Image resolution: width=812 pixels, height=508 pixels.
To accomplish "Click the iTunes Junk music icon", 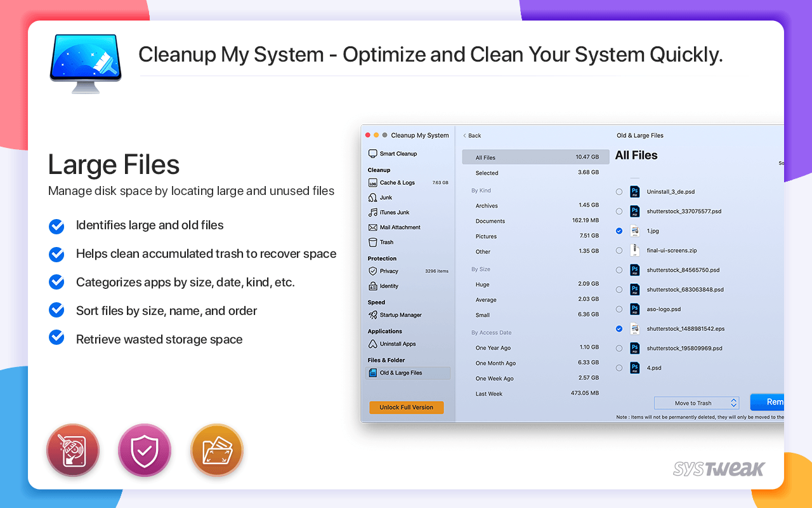I will point(373,213).
